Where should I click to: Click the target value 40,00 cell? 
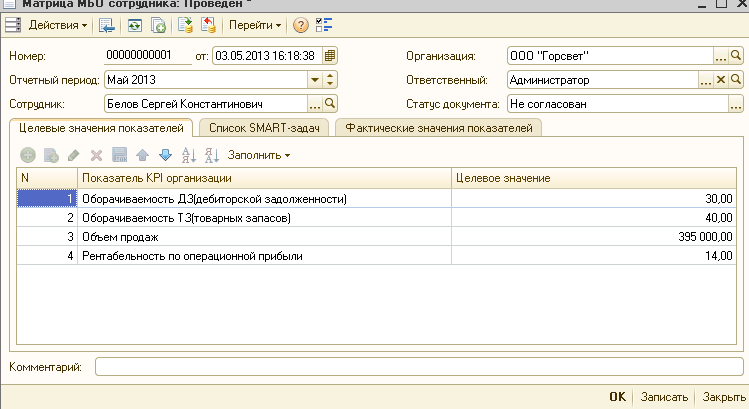coord(594,217)
